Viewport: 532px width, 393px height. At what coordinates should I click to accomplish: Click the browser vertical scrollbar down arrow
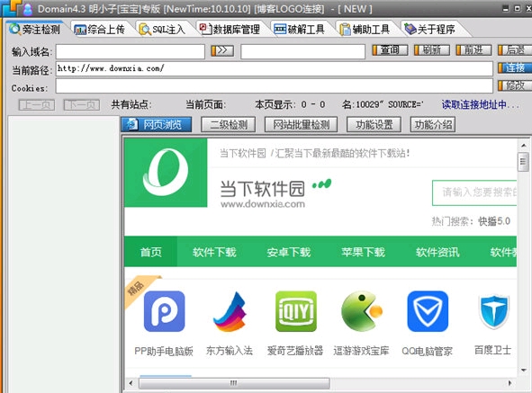tap(524, 371)
